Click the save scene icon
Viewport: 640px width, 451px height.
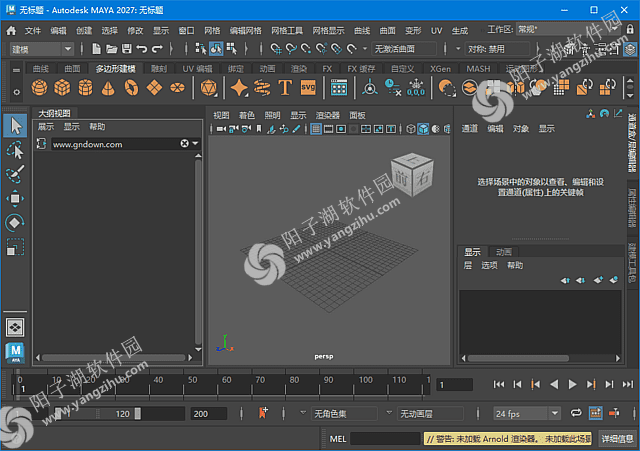pos(127,49)
